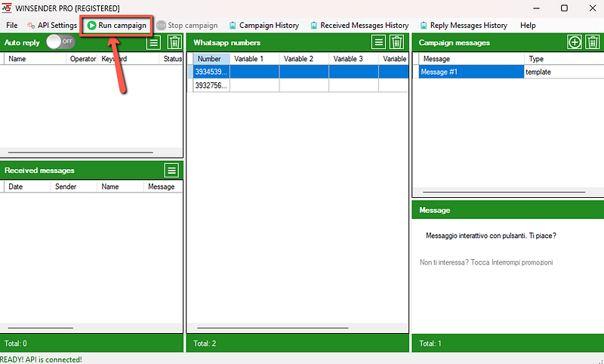604x364 pixels.
Task: Open the File menu
Action: click(11, 26)
